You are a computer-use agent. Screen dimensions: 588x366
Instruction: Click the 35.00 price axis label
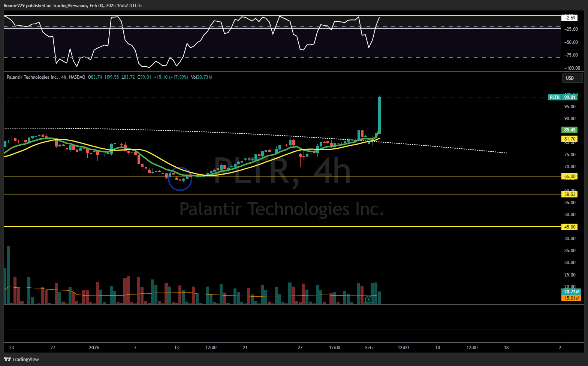tap(570, 251)
